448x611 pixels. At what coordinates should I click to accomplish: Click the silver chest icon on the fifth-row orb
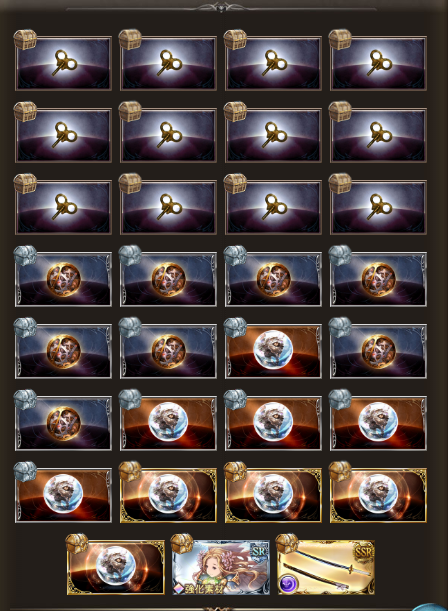coord(235,327)
